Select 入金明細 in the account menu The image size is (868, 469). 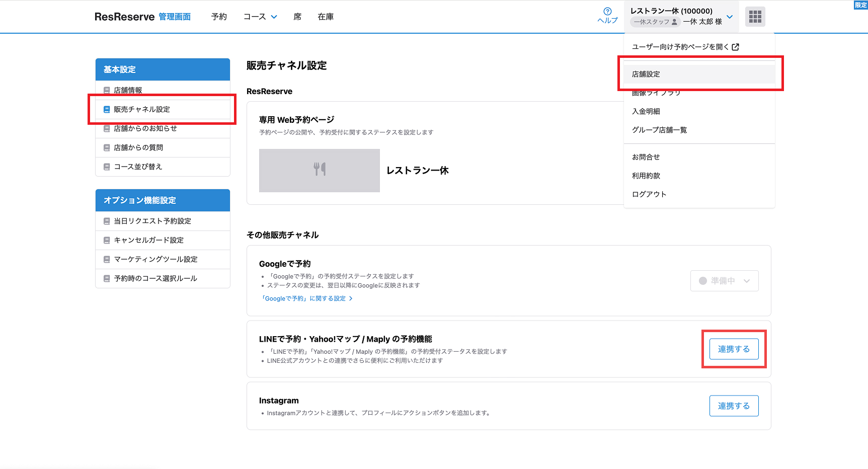(699, 111)
